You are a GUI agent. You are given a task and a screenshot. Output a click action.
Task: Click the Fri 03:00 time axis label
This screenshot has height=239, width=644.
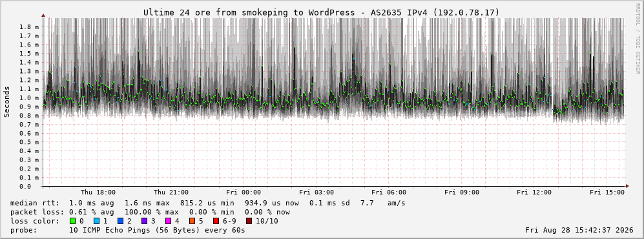click(317, 192)
